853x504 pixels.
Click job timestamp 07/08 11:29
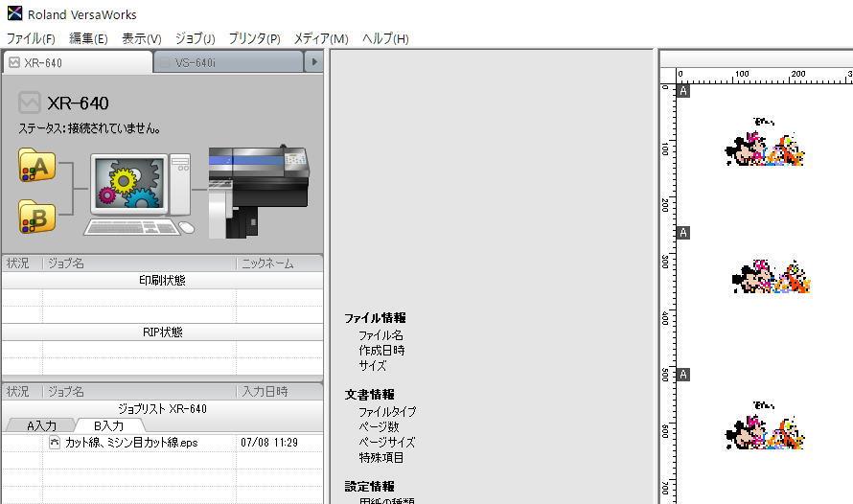click(x=269, y=443)
